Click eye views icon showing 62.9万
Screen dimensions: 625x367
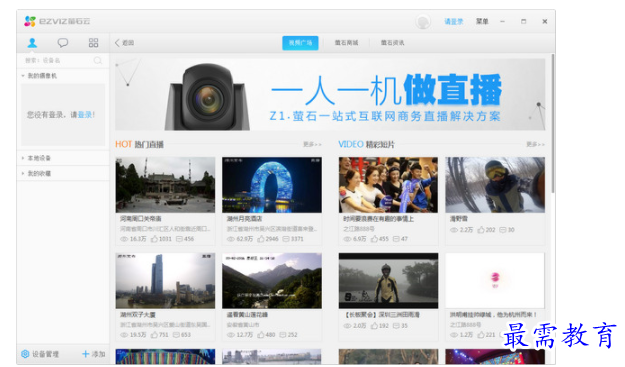tap(231, 239)
